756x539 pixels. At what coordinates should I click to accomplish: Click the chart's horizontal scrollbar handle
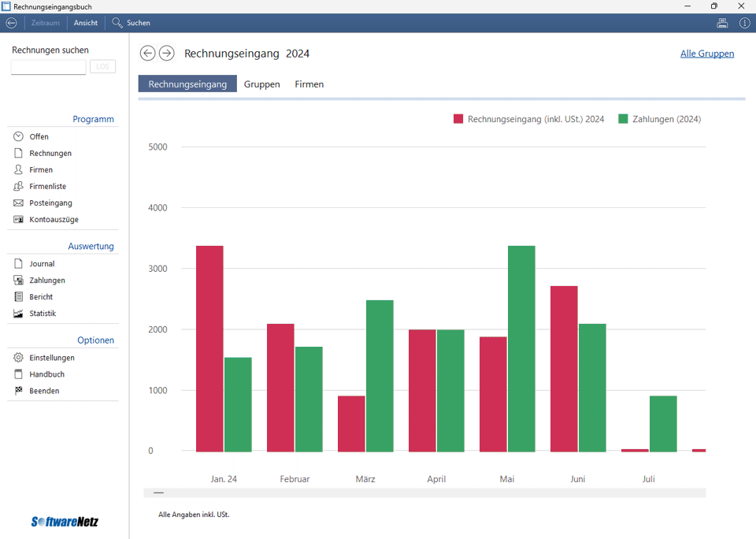click(159, 493)
